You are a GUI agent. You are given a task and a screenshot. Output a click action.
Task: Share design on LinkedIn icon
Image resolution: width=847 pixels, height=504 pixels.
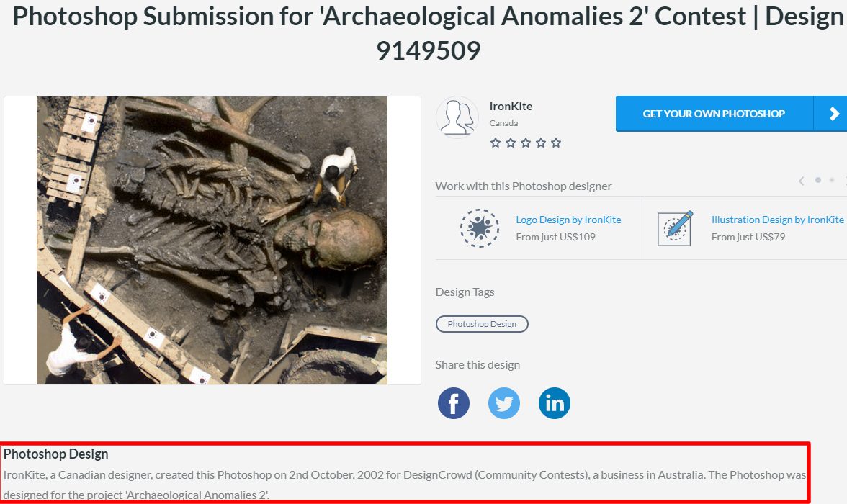tap(555, 403)
